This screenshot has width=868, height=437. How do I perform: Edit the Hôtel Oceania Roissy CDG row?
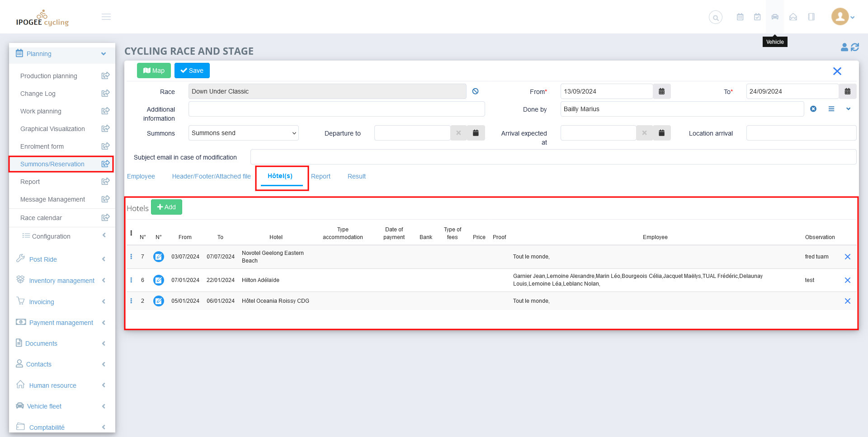coord(159,301)
